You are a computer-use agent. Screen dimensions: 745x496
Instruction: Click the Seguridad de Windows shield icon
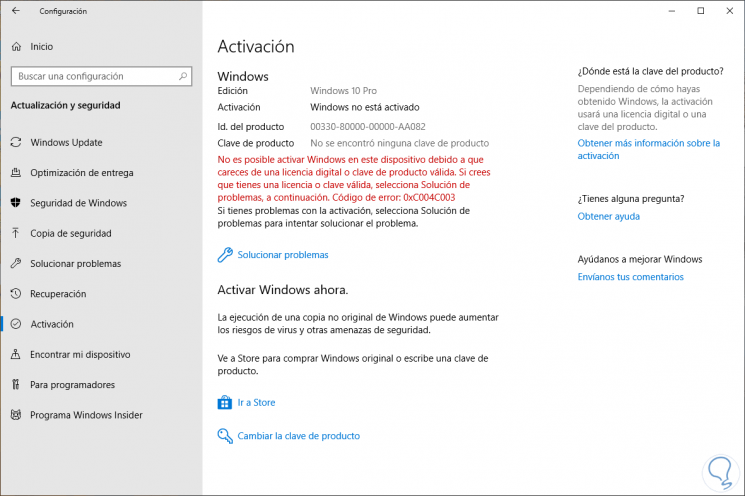click(15, 203)
